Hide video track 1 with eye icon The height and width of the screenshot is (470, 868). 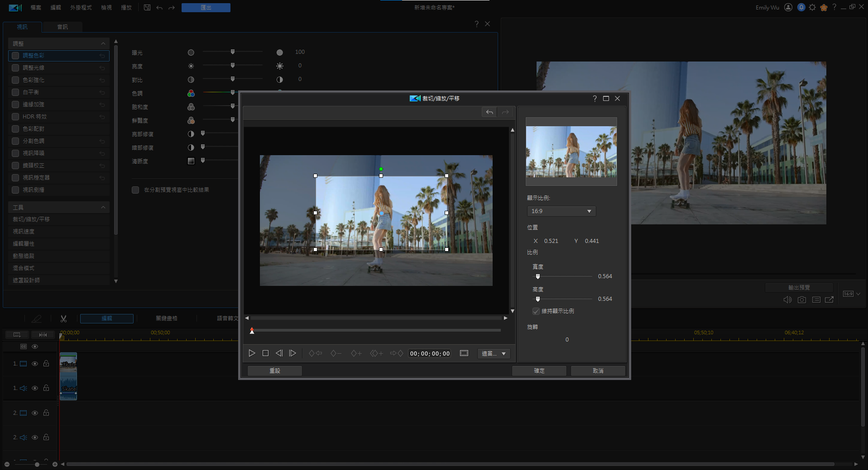click(35, 364)
